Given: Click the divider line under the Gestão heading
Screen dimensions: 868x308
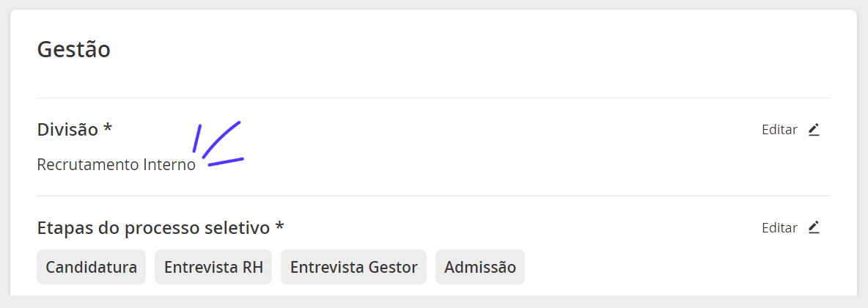Looking at the screenshot, I should [433, 98].
